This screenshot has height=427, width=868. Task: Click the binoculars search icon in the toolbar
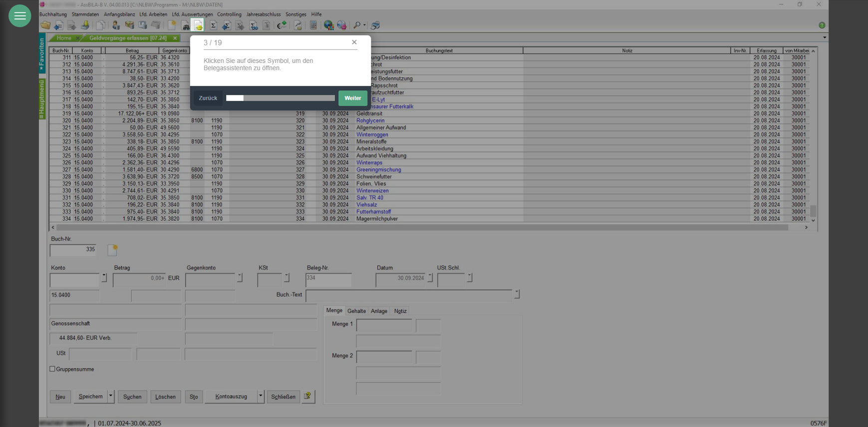[x=185, y=25]
